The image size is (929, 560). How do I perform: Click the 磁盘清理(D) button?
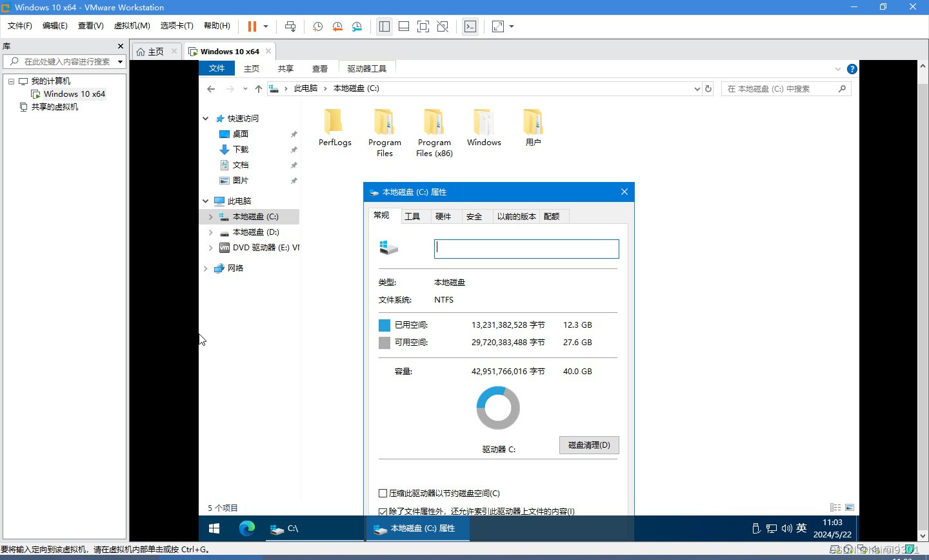pos(589,445)
